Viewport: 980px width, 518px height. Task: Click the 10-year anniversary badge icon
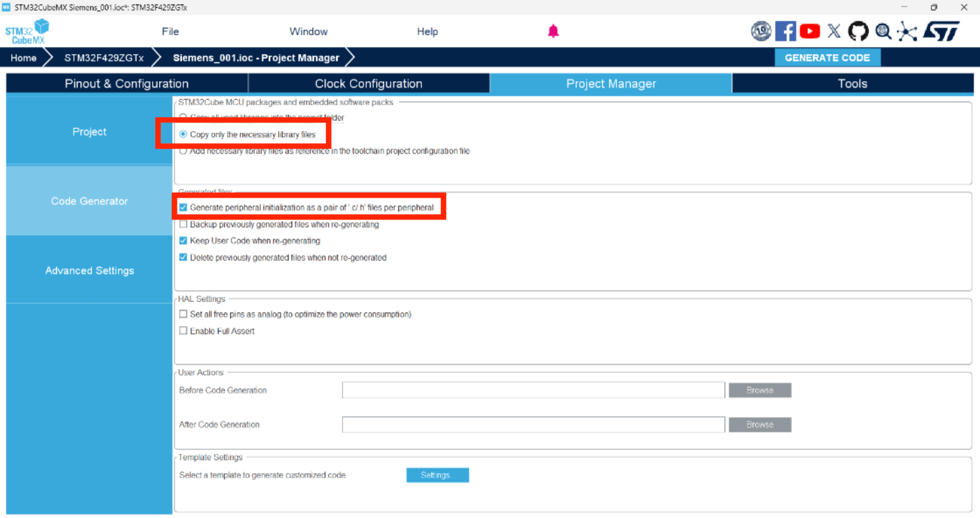click(760, 32)
